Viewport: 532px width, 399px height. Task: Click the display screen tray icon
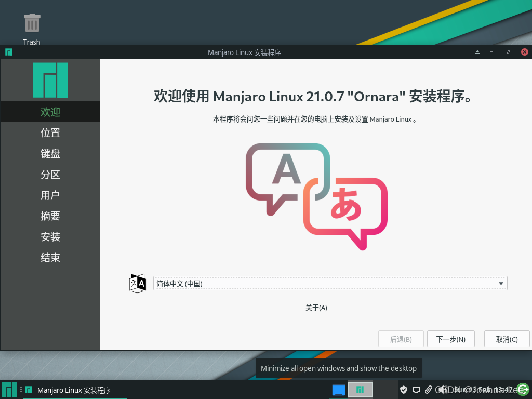pos(416,390)
